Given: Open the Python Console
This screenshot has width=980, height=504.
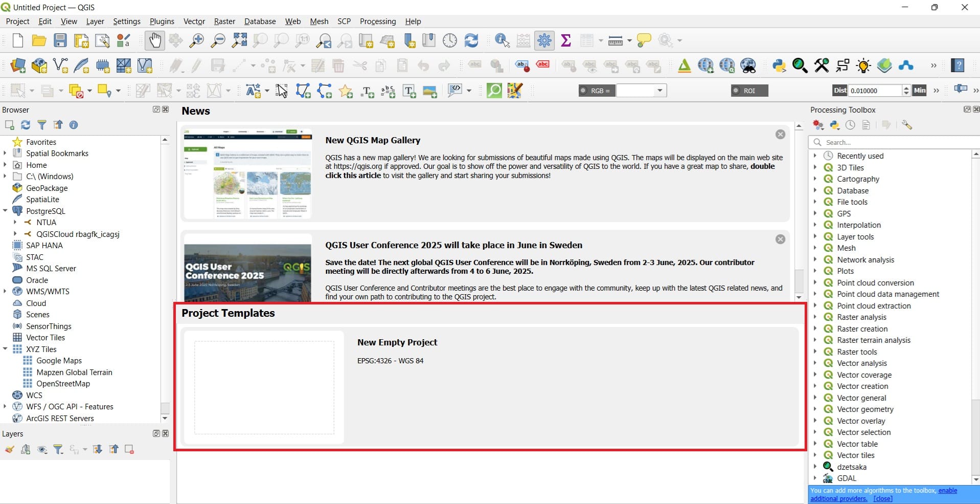Looking at the screenshot, I should (779, 65).
